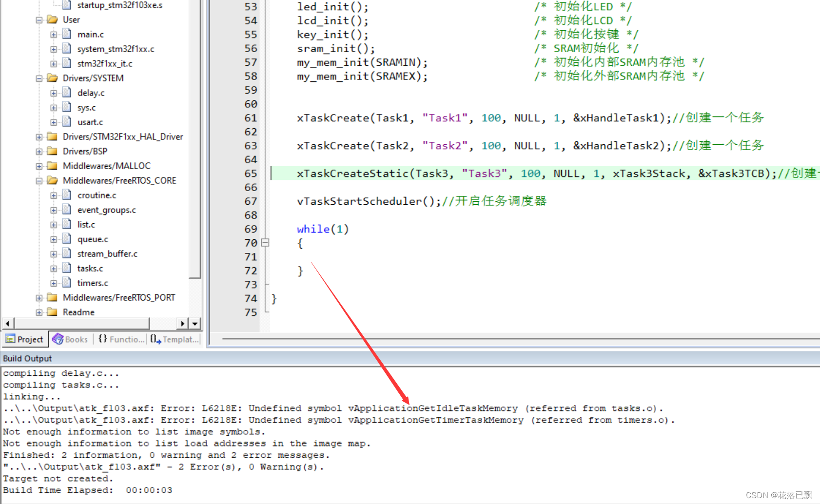Click the sys.c file icon
This screenshot has width=820, height=504.
(67, 107)
